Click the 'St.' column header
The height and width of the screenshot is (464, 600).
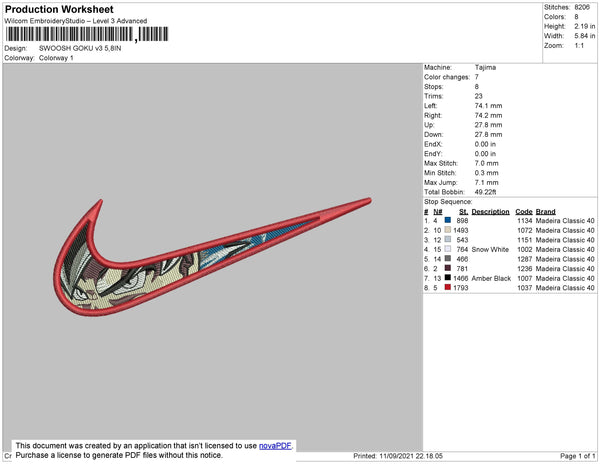(x=463, y=212)
